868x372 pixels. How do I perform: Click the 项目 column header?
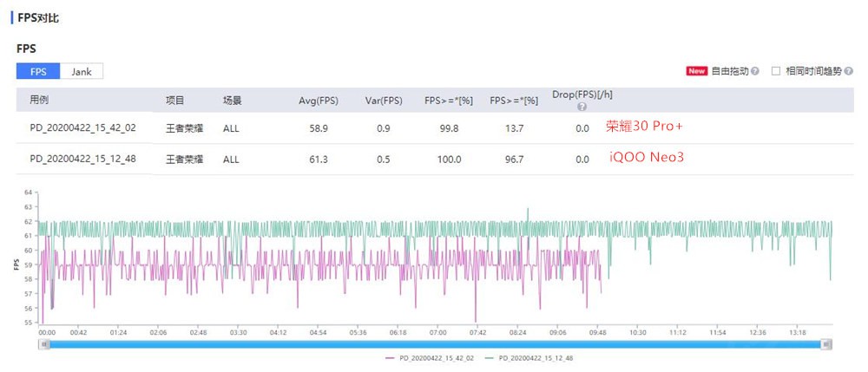click(175, 100)
